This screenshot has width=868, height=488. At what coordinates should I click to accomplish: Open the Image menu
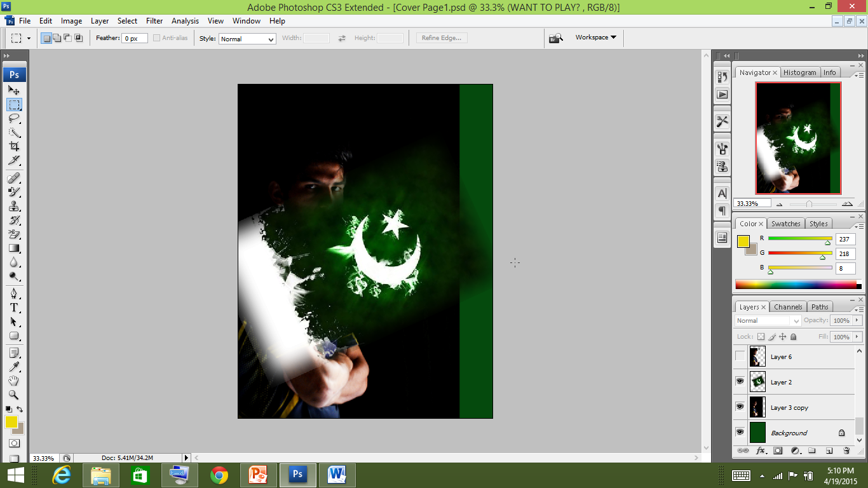[x=71, y=21]
